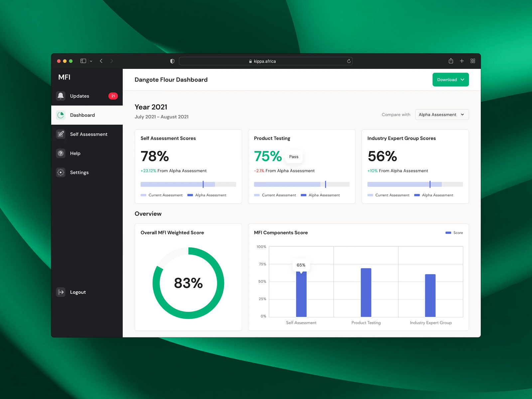This screenshot has width=532, height=399.
Task: Click the Industry Expert Group progress bar
Action: (415, 184)
